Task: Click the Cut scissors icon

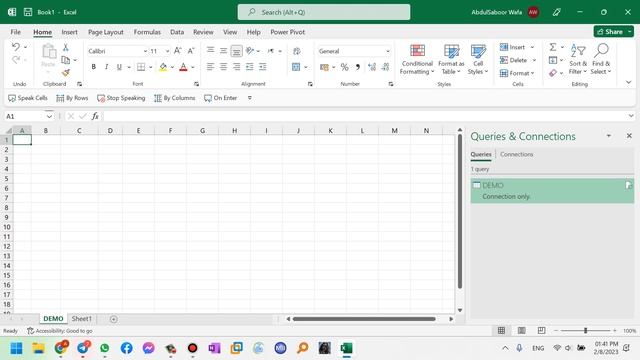Action: 65,48
